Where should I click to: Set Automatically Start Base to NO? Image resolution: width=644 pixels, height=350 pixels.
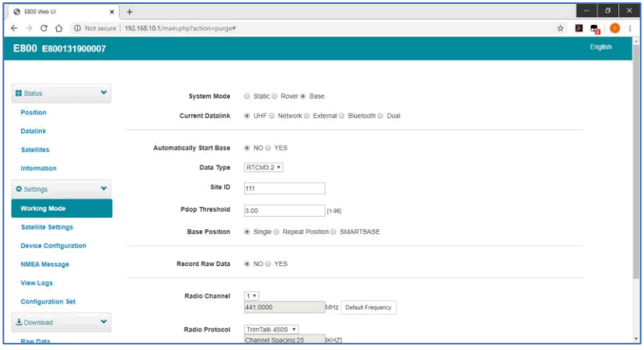click(x=247, y=148)
